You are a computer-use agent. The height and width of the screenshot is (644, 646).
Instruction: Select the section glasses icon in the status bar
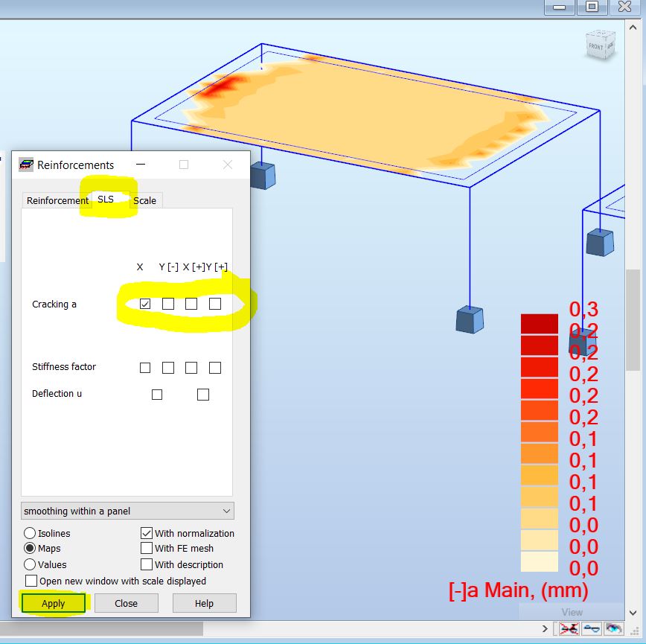pyautogui.click(x=591, y=628)
